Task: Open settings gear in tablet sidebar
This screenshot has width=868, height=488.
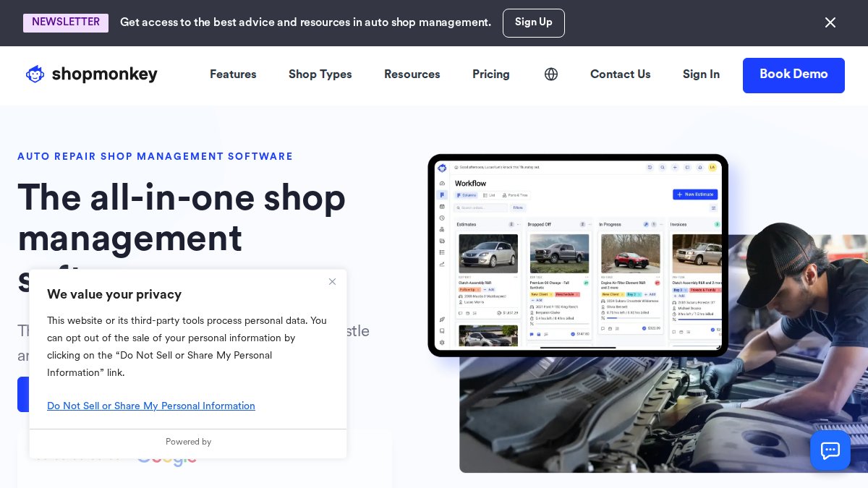Action: click(442, 343)
